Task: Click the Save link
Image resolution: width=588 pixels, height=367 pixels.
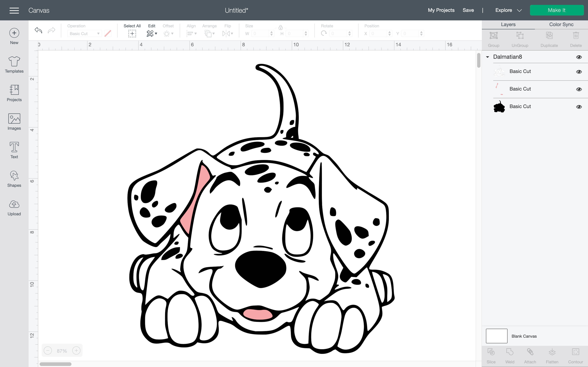Action: point(468,10)
